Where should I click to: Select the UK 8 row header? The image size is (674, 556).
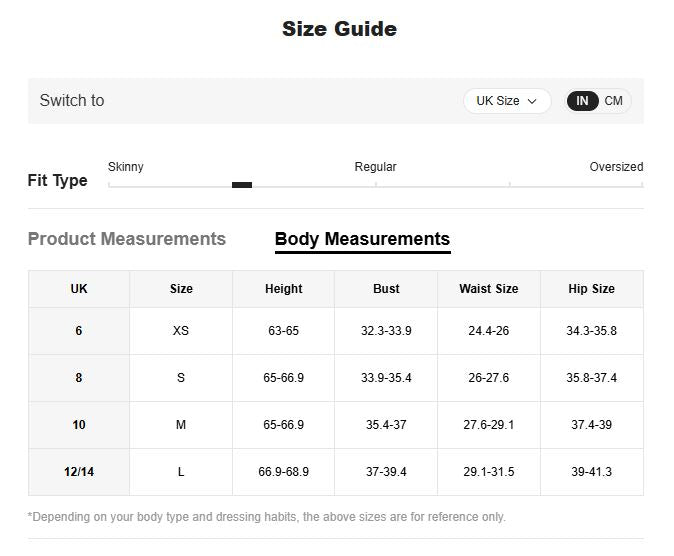[79, 378]
